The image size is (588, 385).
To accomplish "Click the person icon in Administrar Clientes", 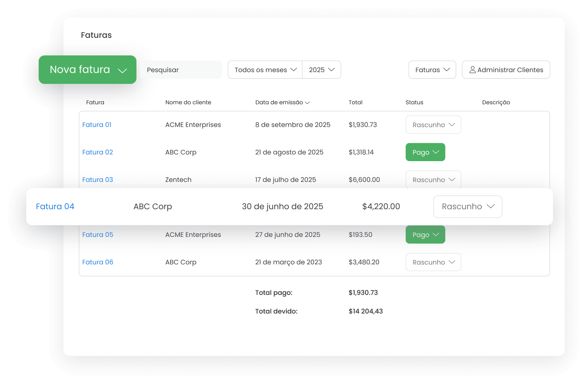I will pyautogui.click(x=472, y=70).
